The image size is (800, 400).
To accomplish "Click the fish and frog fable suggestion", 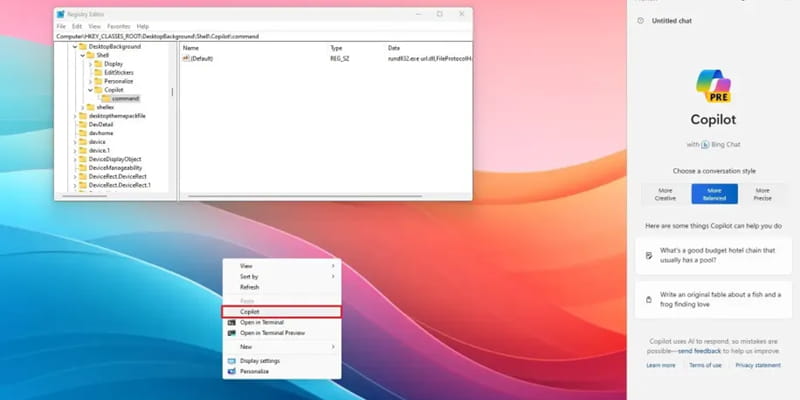I will (x=713, y=299).
